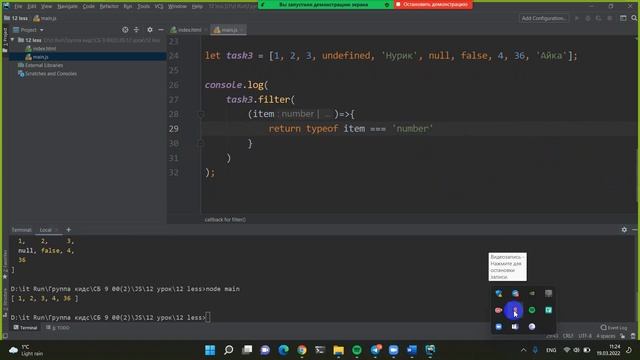Click the Spotify green icon in tray popup
This screenshot has width=640, height=360.
tap(532, 310)
